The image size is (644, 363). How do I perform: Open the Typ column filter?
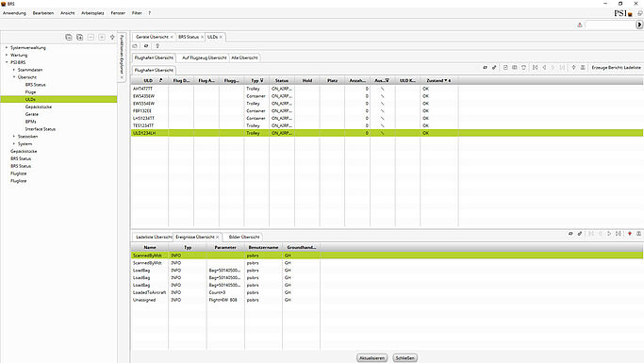coord(262,80)
